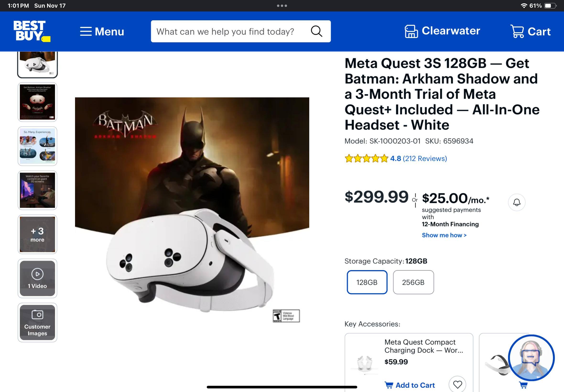Open the 212 Reviews link
564x392 pixels.
coord(424,158)
